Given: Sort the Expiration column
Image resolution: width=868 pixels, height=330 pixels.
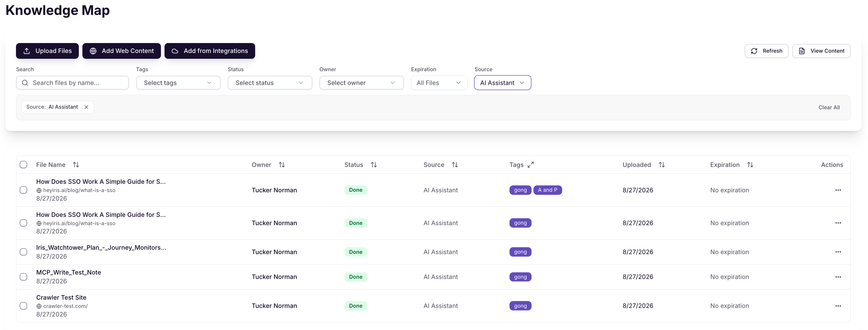Looking at the screenshot, I should pos(750,165).
